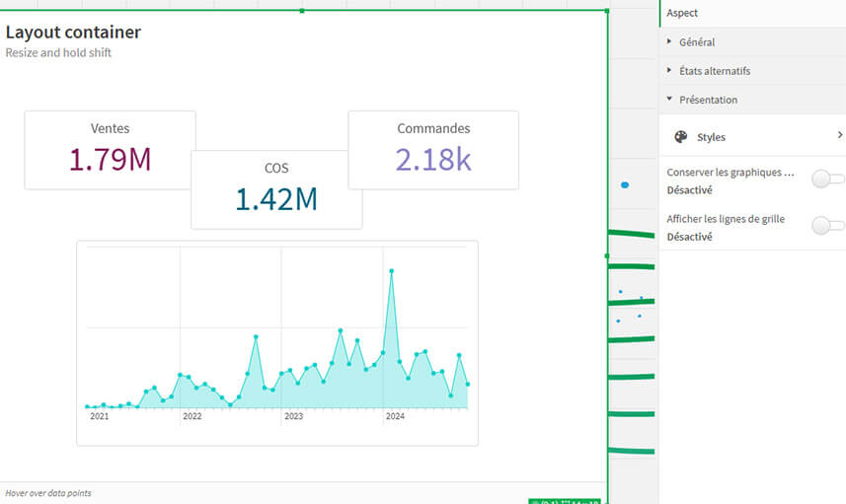Click the right-edge green resize handle
This screenshot has height=504, width=846.
tap(607, 256)
